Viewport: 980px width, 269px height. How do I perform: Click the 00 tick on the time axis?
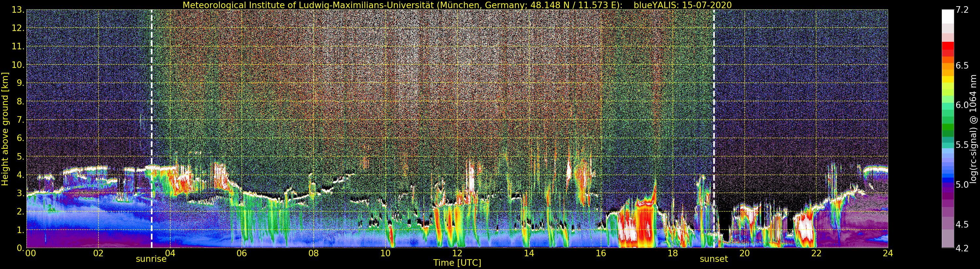coord(30,253)
